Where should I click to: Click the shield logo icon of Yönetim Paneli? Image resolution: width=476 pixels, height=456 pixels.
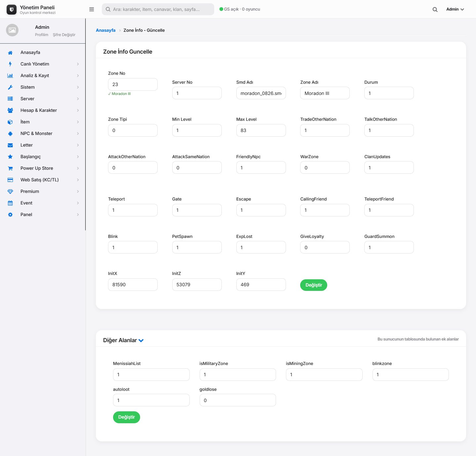[12, 10]
